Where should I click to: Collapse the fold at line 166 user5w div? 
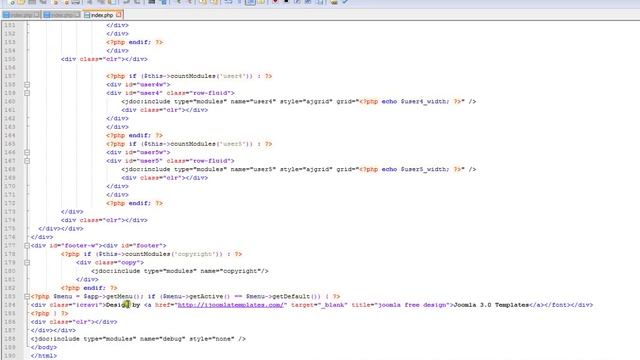pyautogui.click(x=27, y=152)
